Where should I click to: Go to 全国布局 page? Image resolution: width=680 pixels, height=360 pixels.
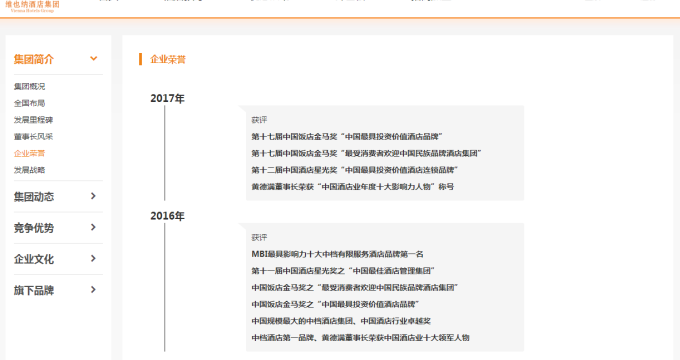pos(29,103)
